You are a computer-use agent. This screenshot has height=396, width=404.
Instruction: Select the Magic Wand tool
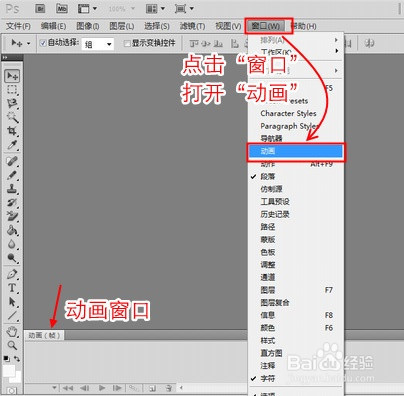[x=12, y=117]
